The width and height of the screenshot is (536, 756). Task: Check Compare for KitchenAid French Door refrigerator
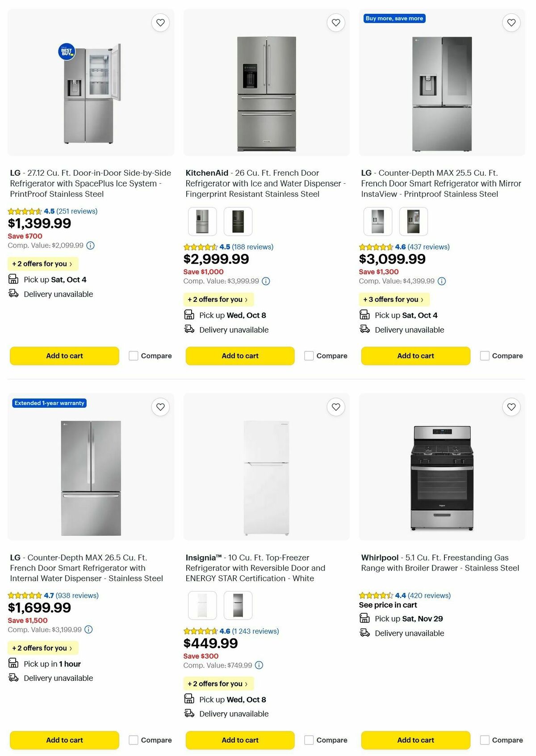point(309,355)
